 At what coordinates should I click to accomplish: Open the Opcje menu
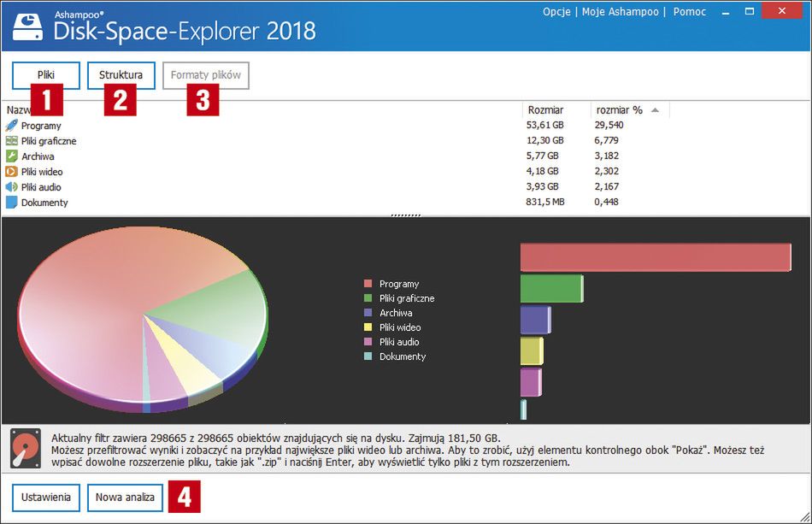point(556,11)
